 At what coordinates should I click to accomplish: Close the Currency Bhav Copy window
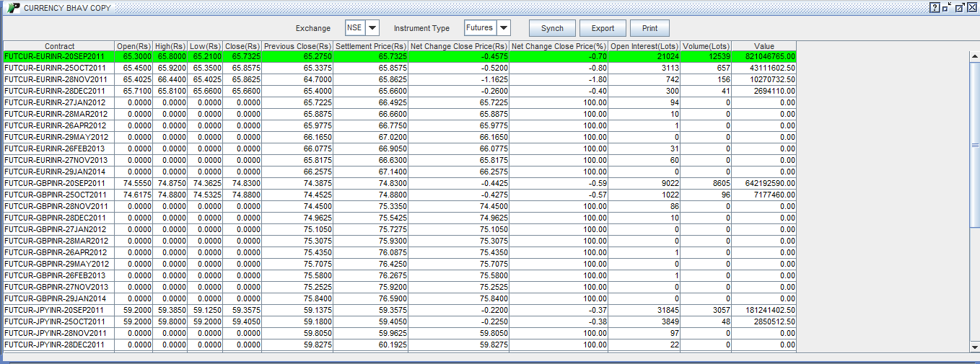971,7
